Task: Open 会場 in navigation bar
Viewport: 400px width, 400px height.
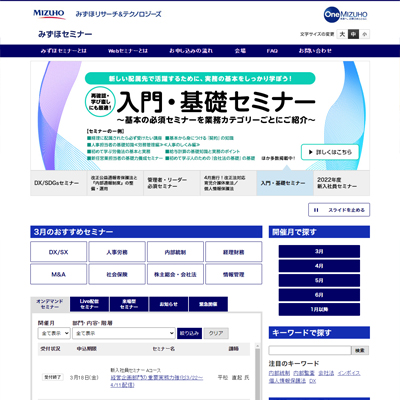Action: (x=240, y=51)
